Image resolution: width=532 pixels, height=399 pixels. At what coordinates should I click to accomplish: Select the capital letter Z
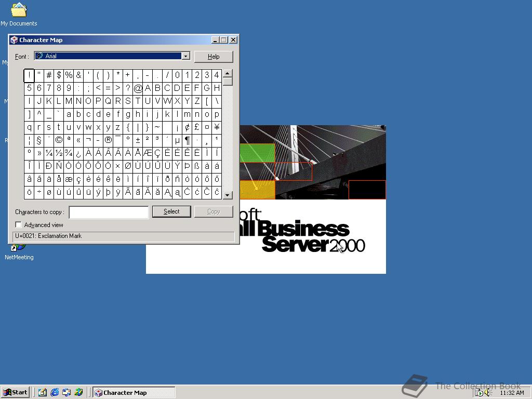click(x=197, y=101)
